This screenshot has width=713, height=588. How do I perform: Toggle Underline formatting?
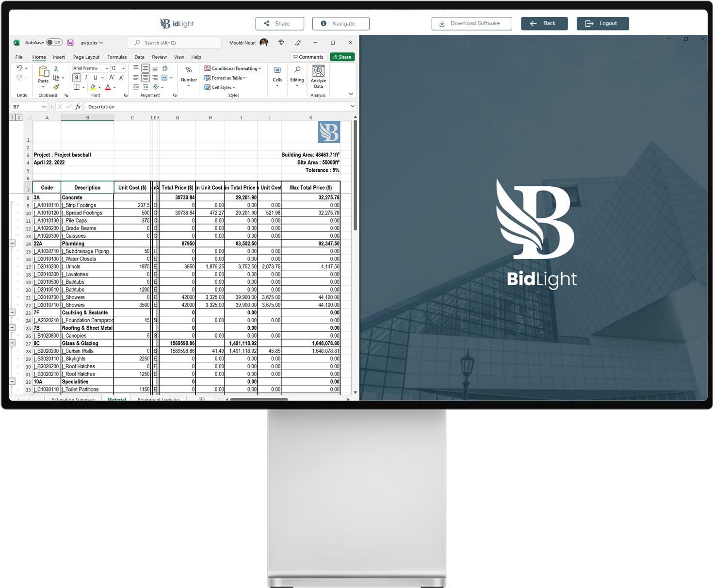click(x=96, y=78)
